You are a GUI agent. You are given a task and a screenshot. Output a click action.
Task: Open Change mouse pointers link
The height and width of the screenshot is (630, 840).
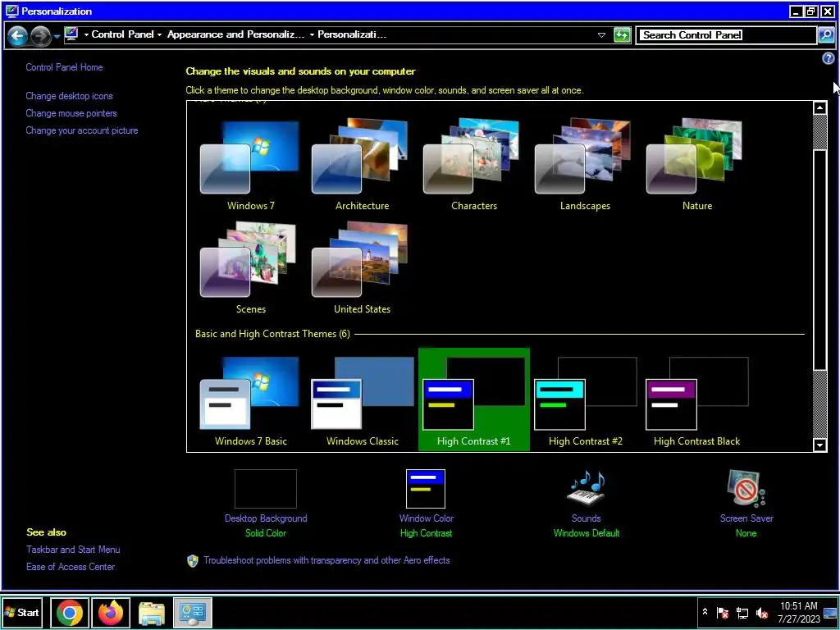[x=71, y=113]
